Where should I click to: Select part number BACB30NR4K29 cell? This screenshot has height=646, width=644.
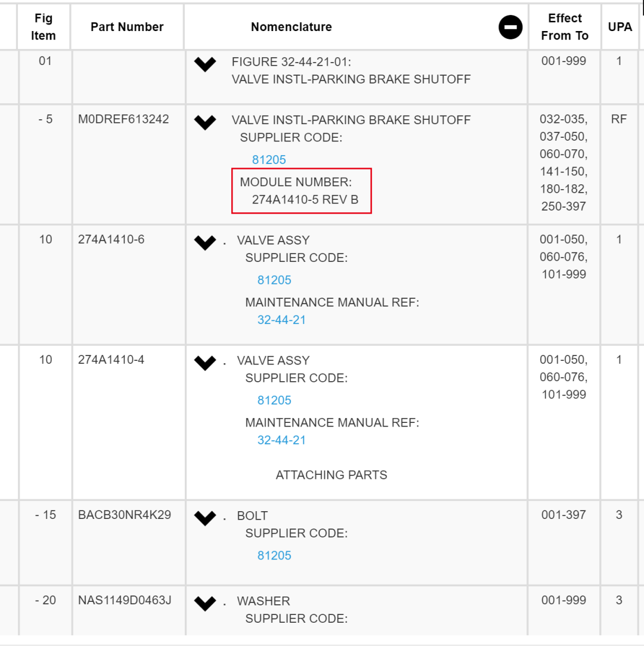point(125,515)
